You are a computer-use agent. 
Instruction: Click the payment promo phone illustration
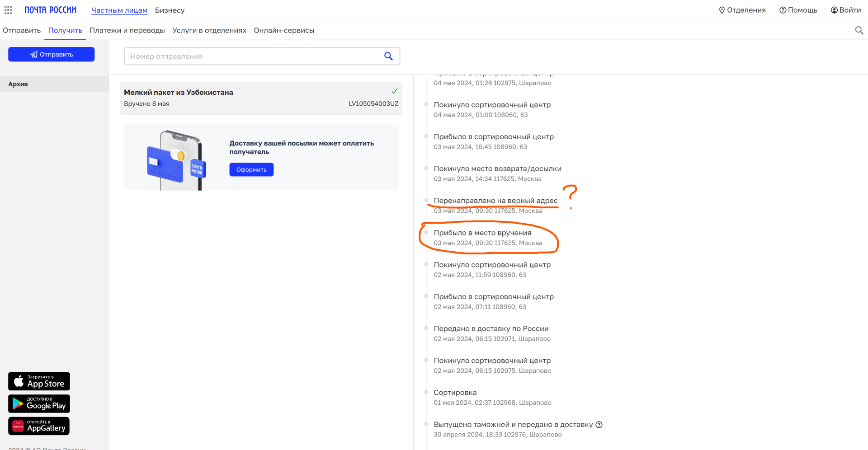pyautogui.click(x=177, y=160)
